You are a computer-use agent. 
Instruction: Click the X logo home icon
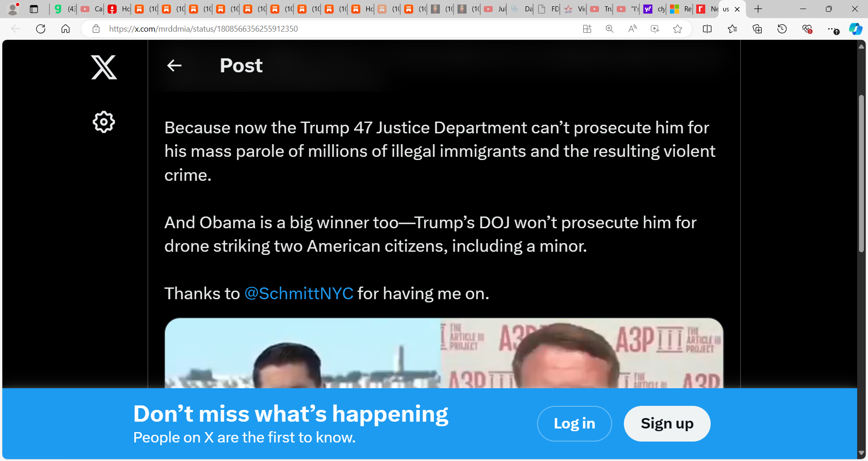(104, 67)
